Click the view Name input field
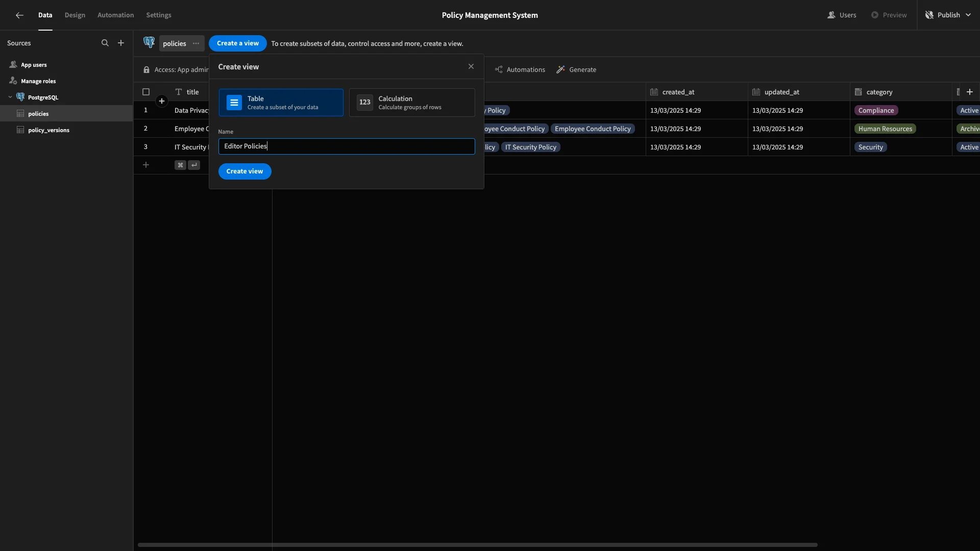This screenshot has width=980, height=551. [347, 146]
